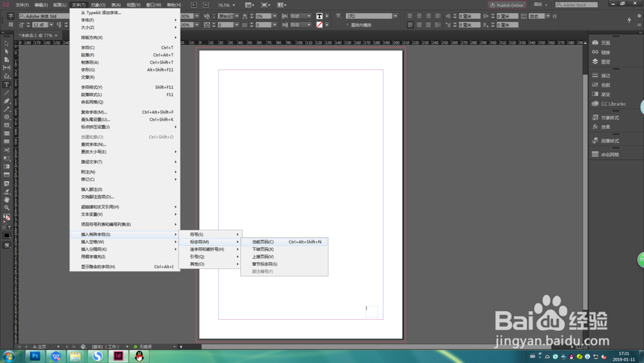Choose 当前页码(C) from the submenu
644x363 pixels.
[284, 242]
